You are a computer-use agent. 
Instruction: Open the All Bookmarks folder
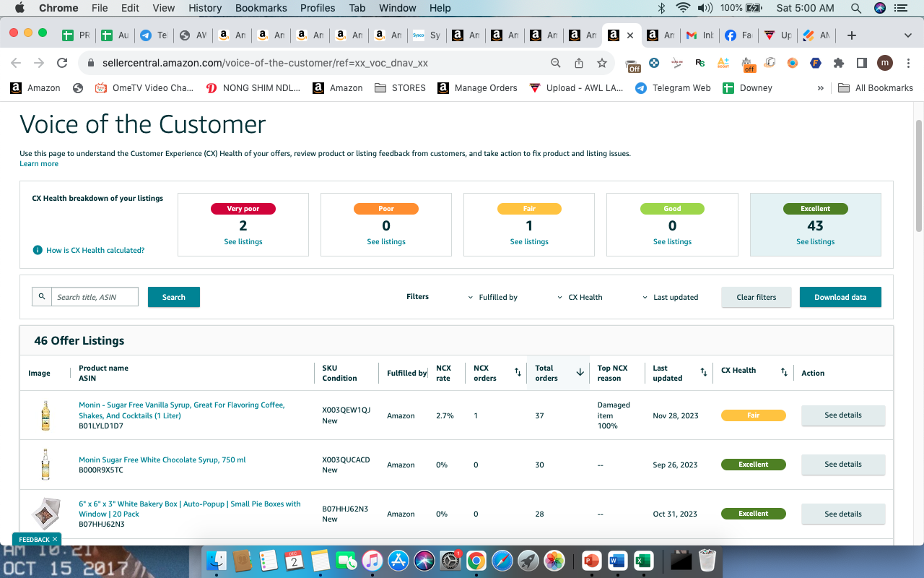(876, 88)
